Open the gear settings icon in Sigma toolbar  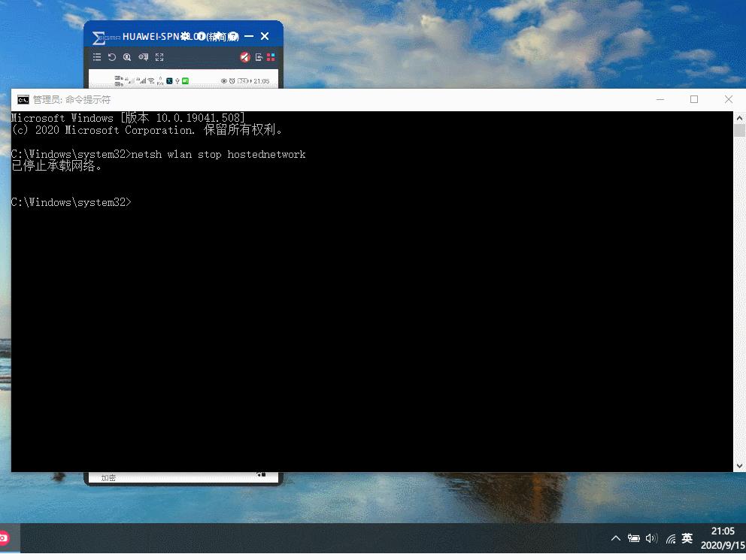tap(143, 57)
